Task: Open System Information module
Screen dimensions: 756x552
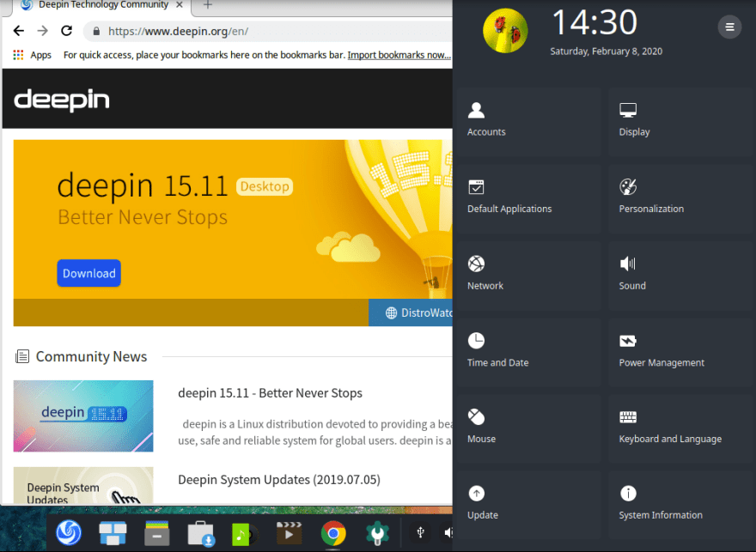Action: [x=680, y=506]
